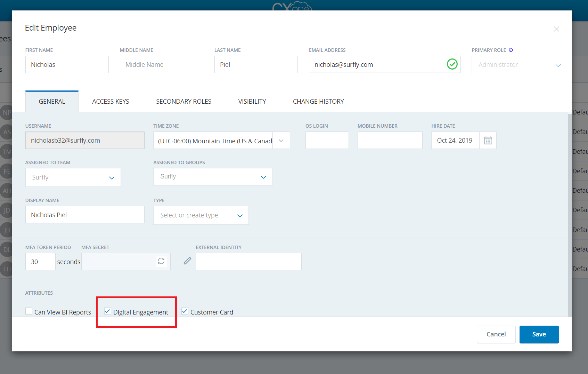Screen dimensions: 588x374
Task: Click the Cancel button
Action: coord(496,334)
